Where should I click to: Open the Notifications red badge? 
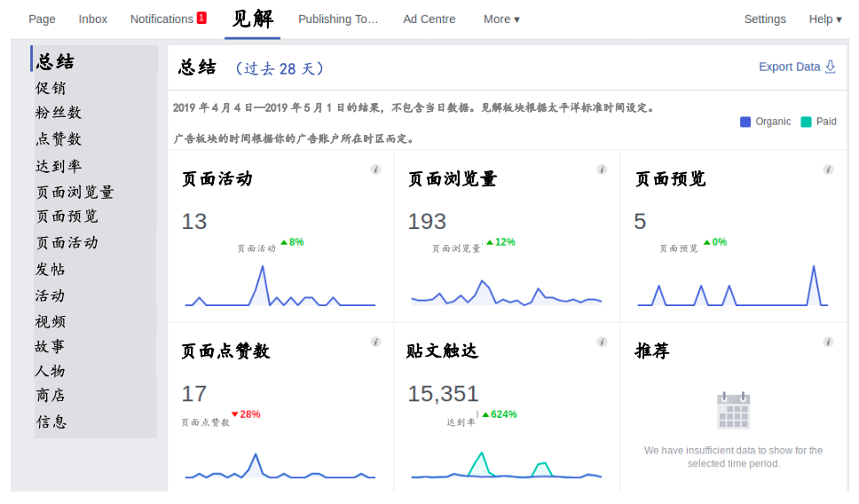pos(201,18)
